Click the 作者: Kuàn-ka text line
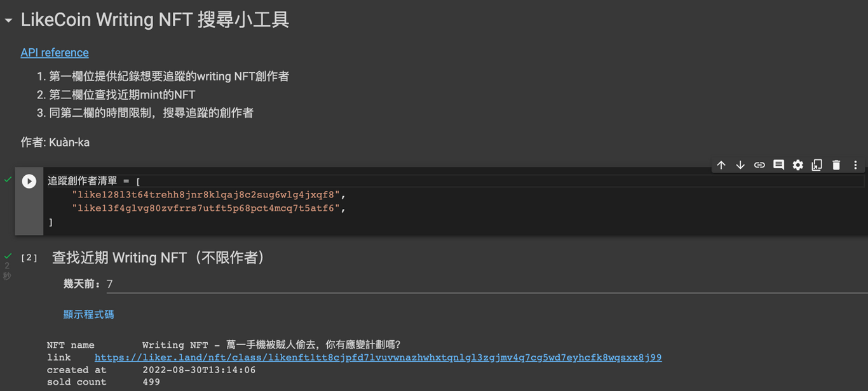The width and height of the screenshot is (868, 391). pos(55,142)
